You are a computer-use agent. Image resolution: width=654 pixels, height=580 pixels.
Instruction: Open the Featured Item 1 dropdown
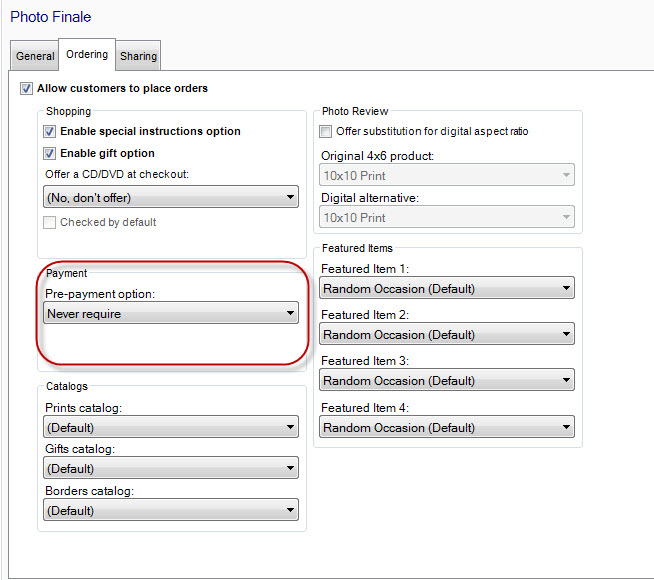[447, 288]
